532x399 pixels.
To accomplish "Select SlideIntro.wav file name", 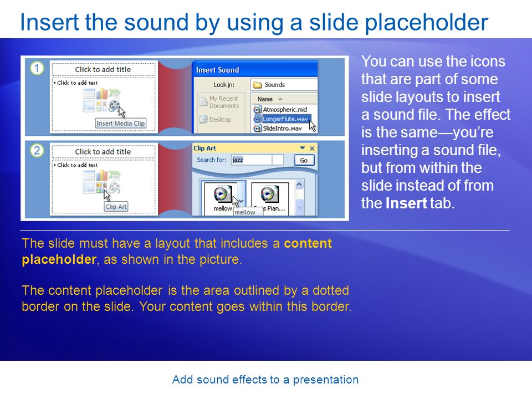I will tap(282, 129).
